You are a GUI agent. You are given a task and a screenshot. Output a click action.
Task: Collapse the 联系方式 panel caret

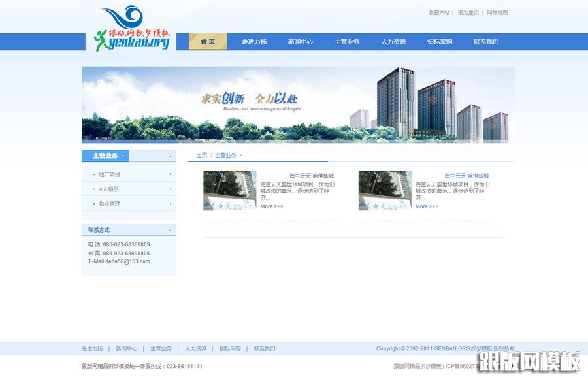(x=171, y=229)
